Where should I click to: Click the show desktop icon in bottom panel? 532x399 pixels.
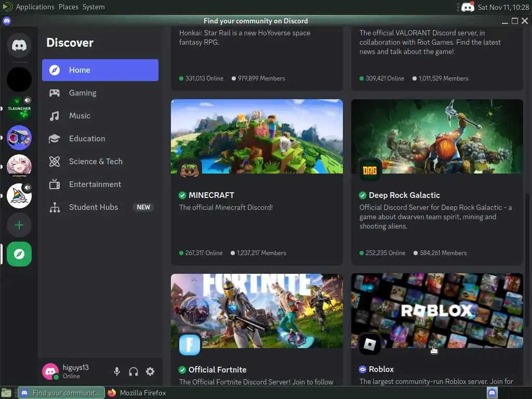click(x=6, y=393)
